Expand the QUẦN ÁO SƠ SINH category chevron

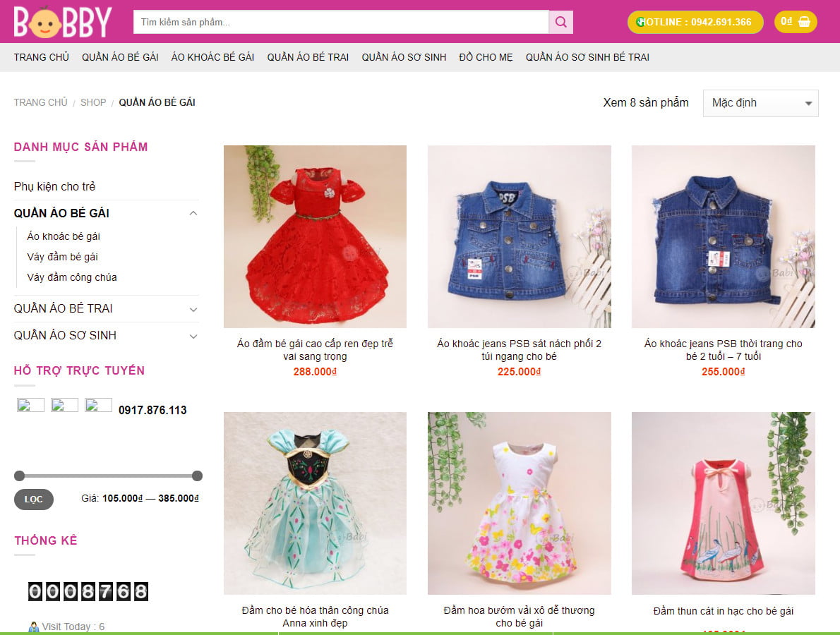tap(193, 336)
